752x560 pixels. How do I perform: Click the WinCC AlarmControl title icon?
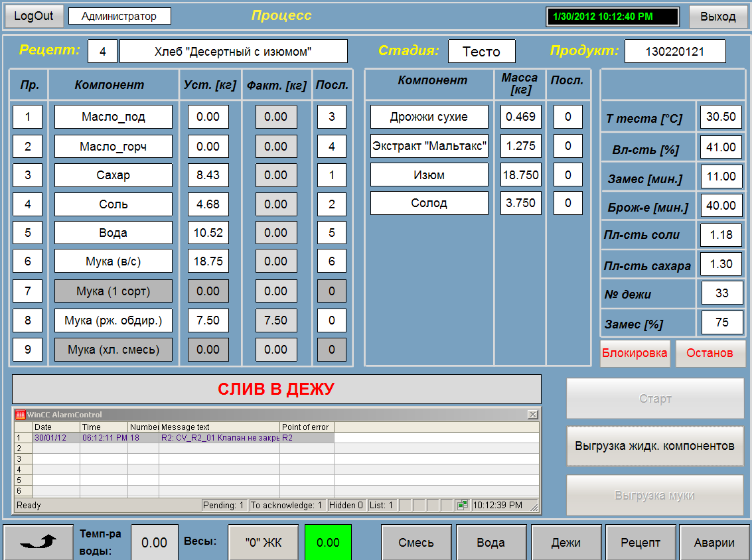(x=20, y=415)
